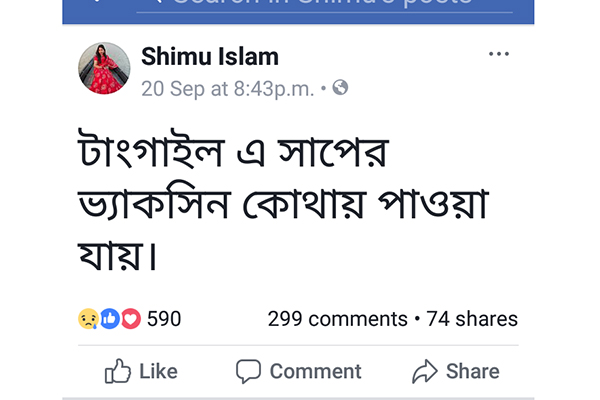Open the Shimu Islam profile name link
The height and width of the screenshot is (400, 600).
[x=210, y=57]
